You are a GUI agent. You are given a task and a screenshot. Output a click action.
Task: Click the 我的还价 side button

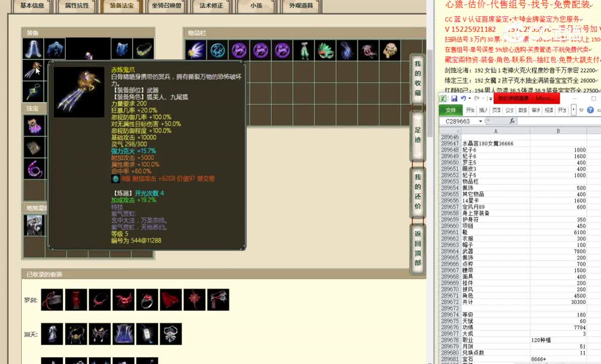tap(418, 192)
